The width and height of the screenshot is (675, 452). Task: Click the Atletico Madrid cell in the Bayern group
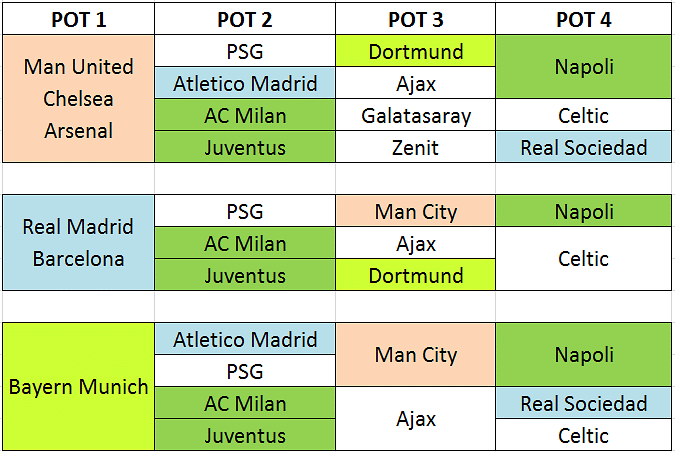click(245, 339)
